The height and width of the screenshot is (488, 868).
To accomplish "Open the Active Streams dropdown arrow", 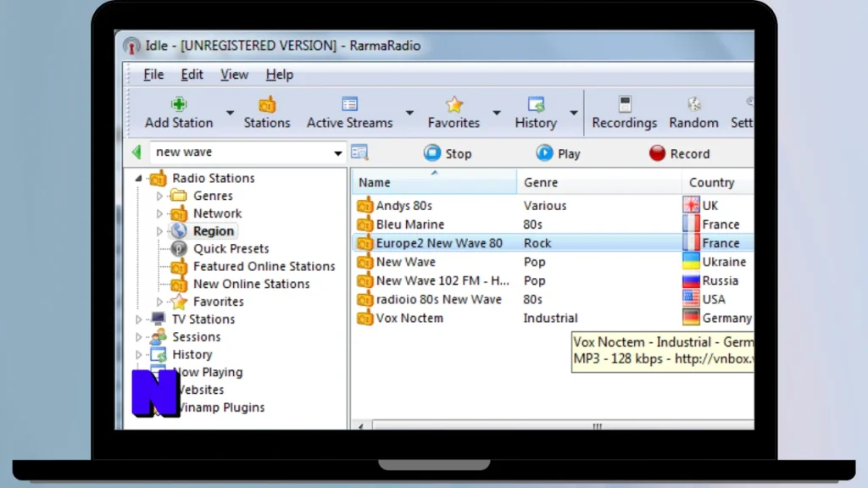I will pos(409,113).
